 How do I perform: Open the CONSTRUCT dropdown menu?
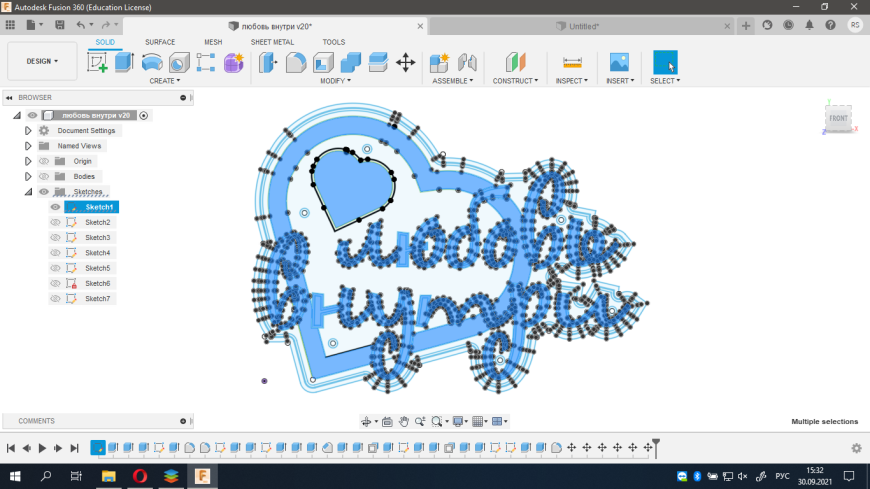[x=515, y=80]
